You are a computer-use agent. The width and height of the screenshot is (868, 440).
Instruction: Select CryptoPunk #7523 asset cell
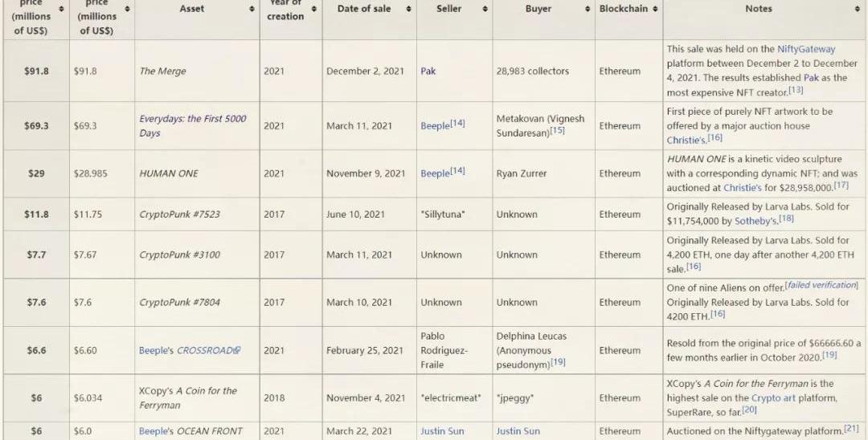point(197,214)
